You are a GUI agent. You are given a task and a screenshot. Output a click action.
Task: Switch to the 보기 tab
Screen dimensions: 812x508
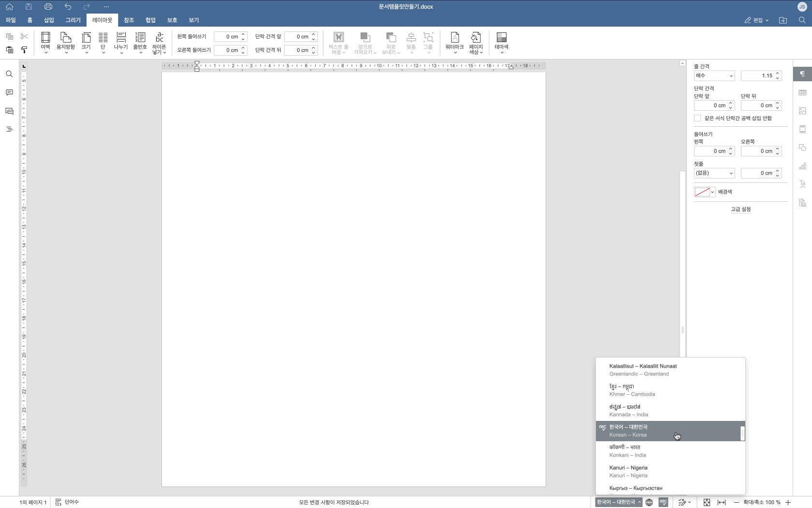[x=194, y=20]
